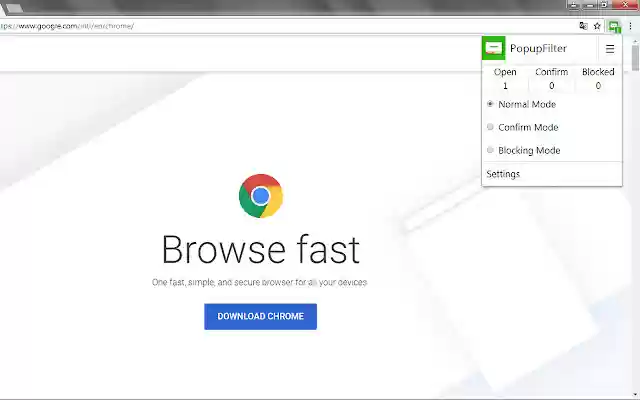
Task: Click the PopupFilter extension icon in toolbar
Action: pyautogui.click(x=614, y=27)
